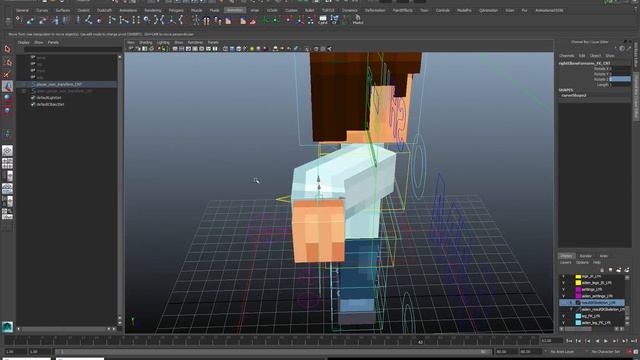
Task: Open animation preferences icon
Action: (636, 351)
